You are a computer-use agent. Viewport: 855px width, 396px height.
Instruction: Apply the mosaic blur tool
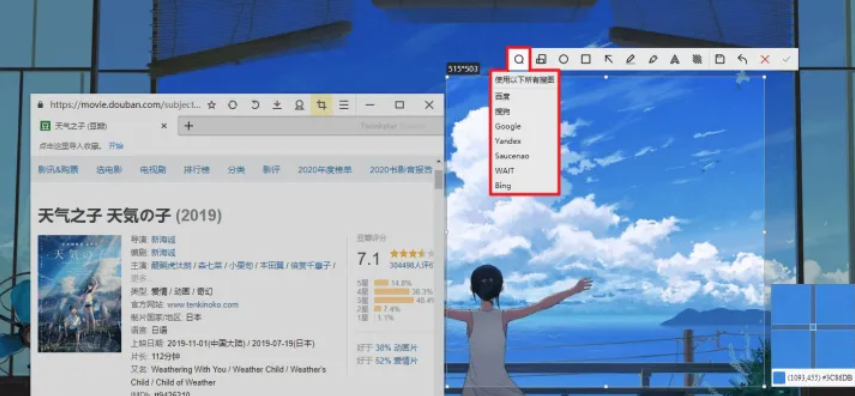coord(697,59)
